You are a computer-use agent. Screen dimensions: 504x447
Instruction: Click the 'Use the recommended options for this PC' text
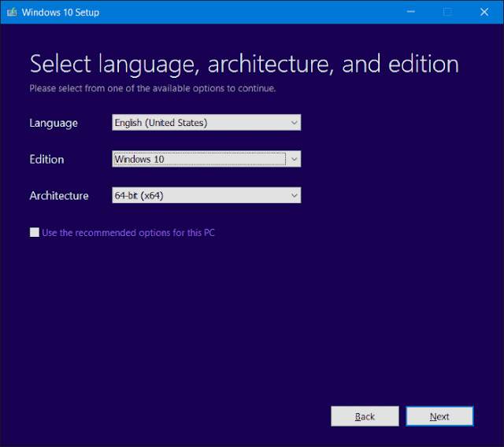[128, 232]
